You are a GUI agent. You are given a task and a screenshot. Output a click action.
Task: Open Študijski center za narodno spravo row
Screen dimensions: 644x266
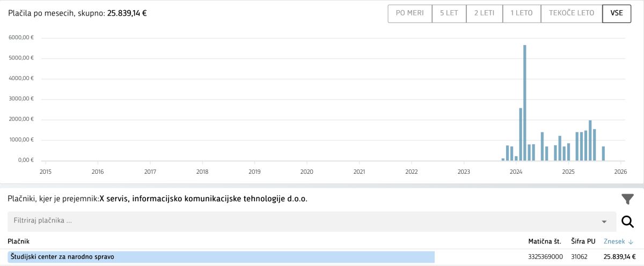pos(62,257)
